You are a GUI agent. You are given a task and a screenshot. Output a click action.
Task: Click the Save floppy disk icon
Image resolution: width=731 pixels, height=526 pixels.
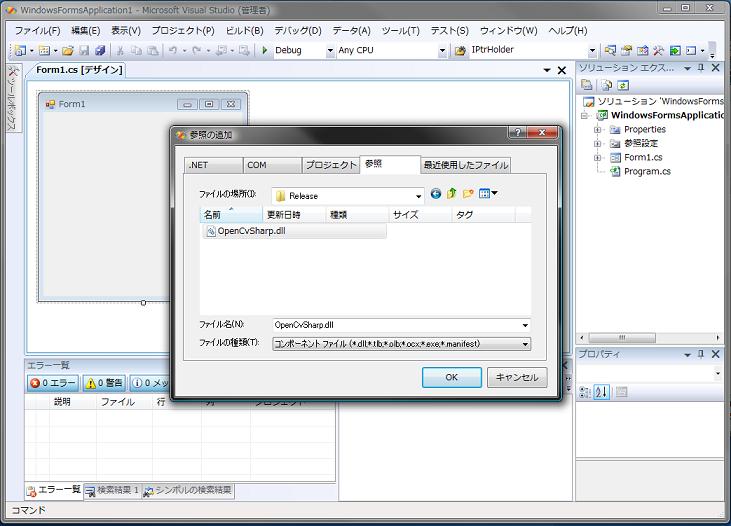pos(84,50)
